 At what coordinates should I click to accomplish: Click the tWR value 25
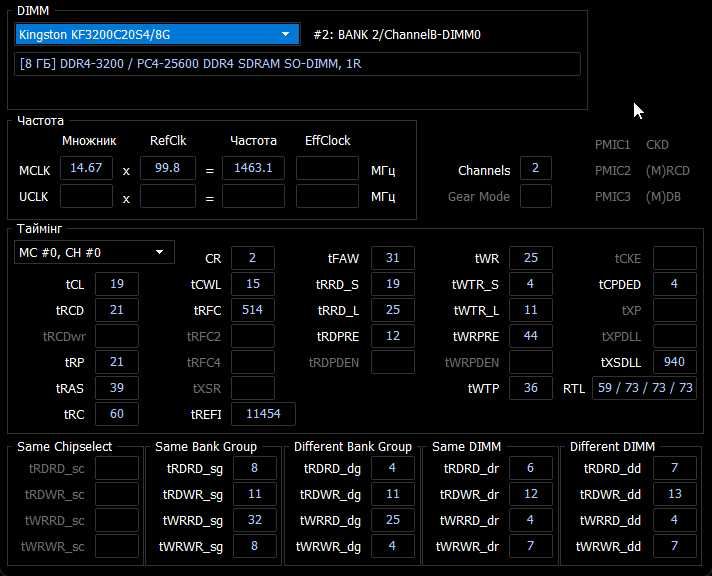[531, 258]
